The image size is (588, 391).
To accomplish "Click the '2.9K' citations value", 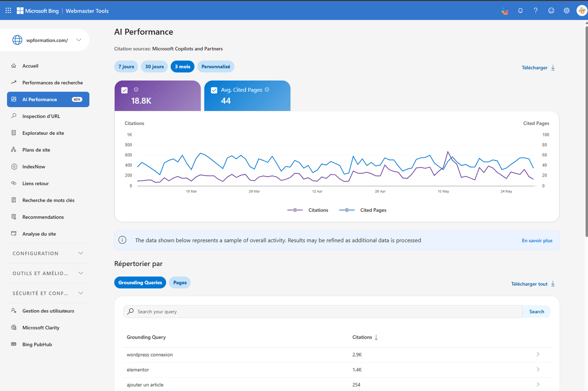I will (357, 355).
